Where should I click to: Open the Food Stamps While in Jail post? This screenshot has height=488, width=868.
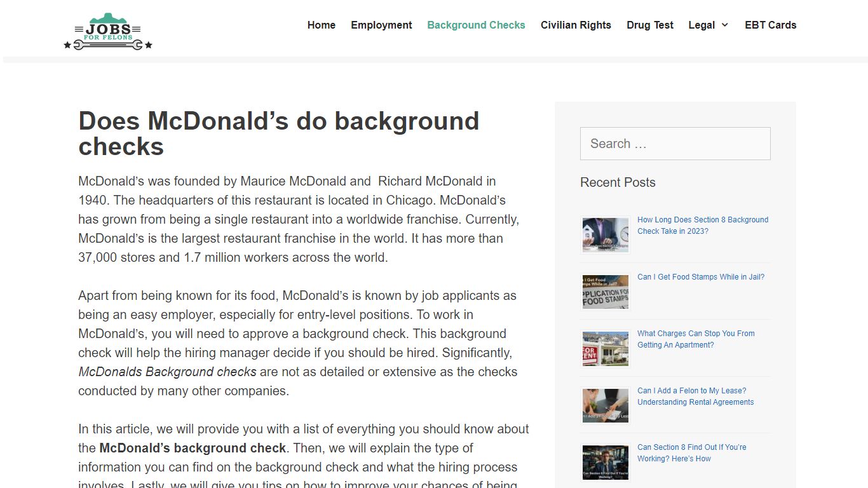click(701, 277)
